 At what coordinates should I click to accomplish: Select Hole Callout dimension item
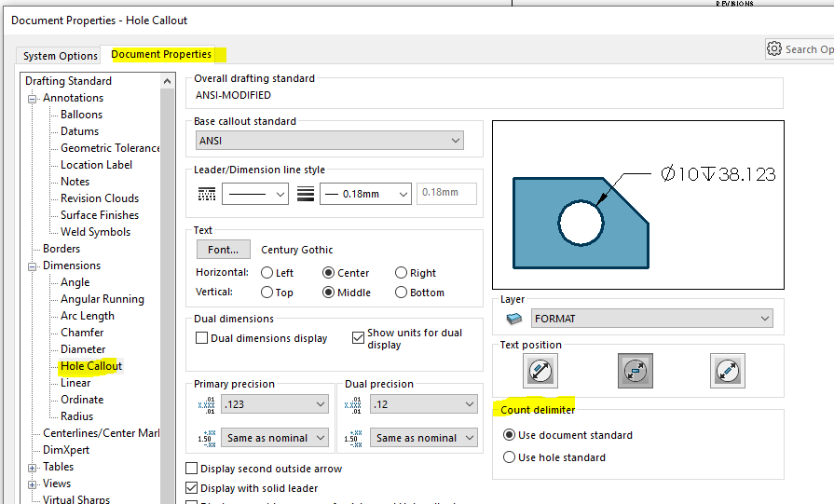click(x=91, y=366)
